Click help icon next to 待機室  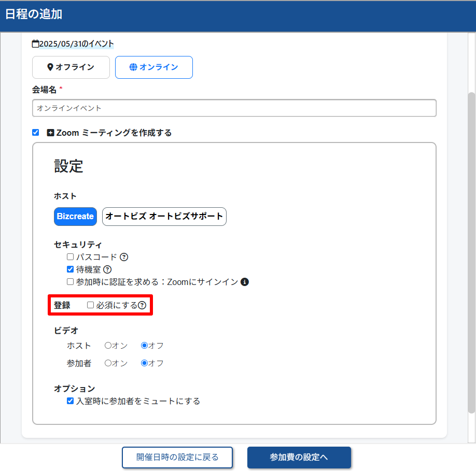pos(107,269)
